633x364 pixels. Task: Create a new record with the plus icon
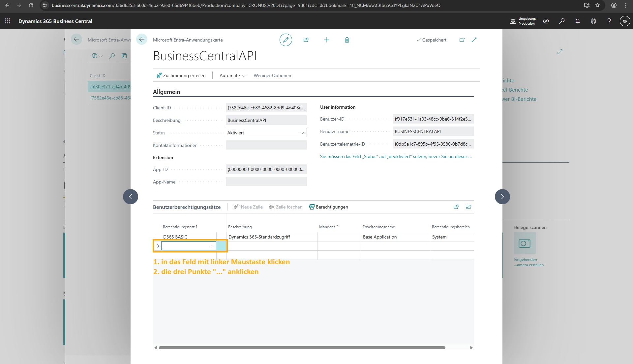327,40
